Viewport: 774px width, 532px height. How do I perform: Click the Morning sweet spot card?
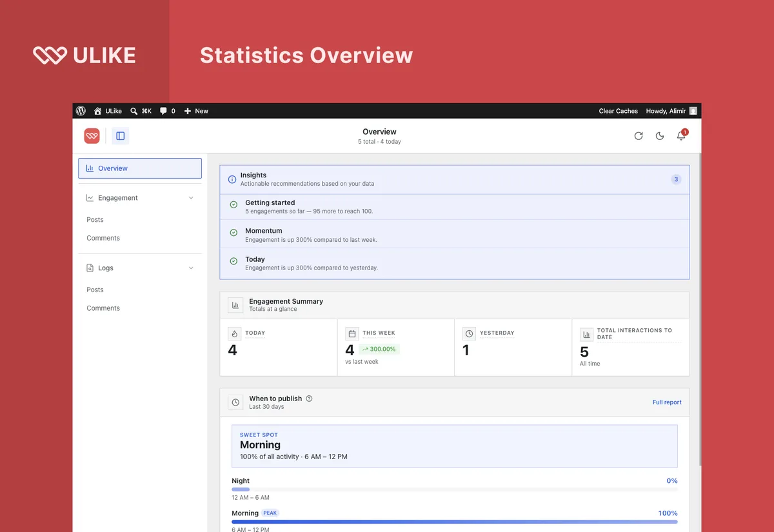(455, 446)
